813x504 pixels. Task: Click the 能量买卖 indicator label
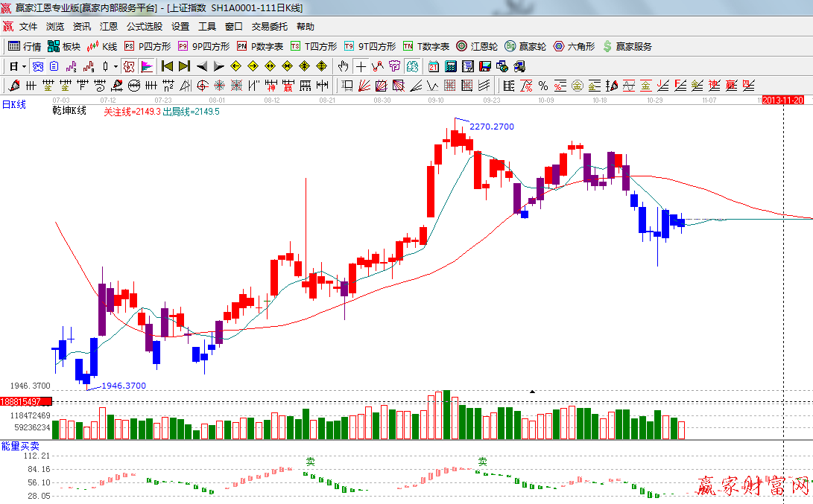[x=20, y=445]
